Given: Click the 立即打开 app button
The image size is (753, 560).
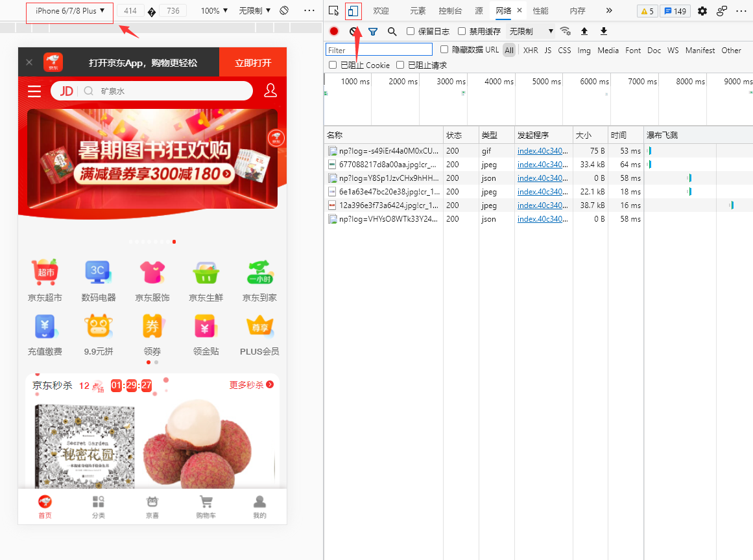Looking at the screenshot, I should pos(253,62).
